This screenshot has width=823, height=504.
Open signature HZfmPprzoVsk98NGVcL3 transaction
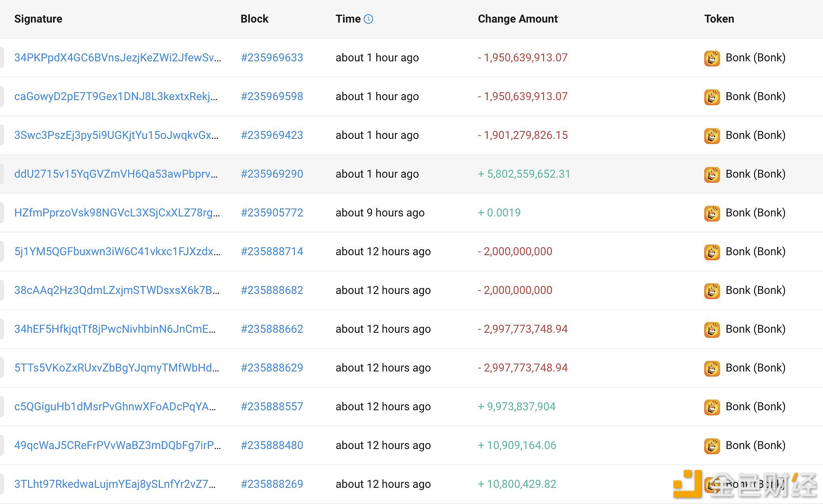pyautogui.click(x=117, y=213)
